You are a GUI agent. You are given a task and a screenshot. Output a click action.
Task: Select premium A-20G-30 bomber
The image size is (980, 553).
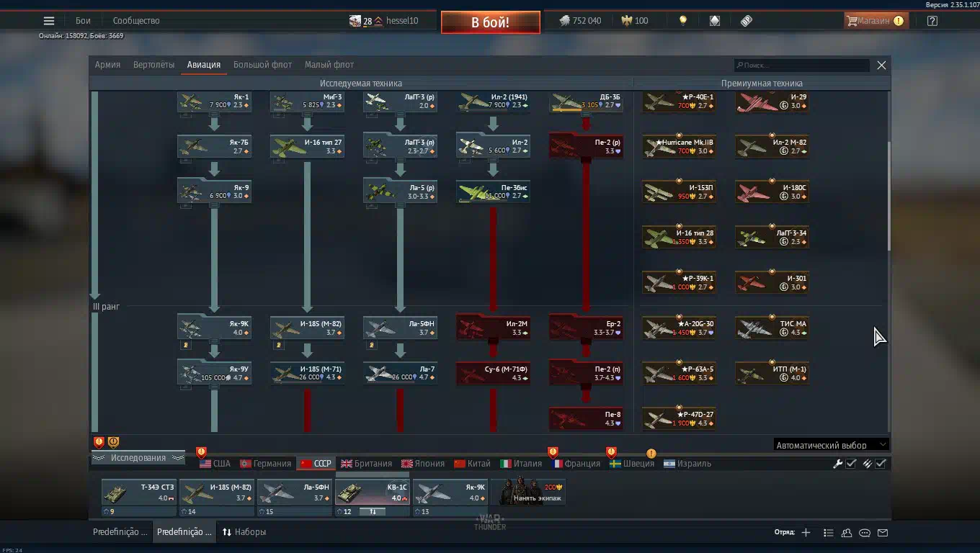(x=680, y=328)
